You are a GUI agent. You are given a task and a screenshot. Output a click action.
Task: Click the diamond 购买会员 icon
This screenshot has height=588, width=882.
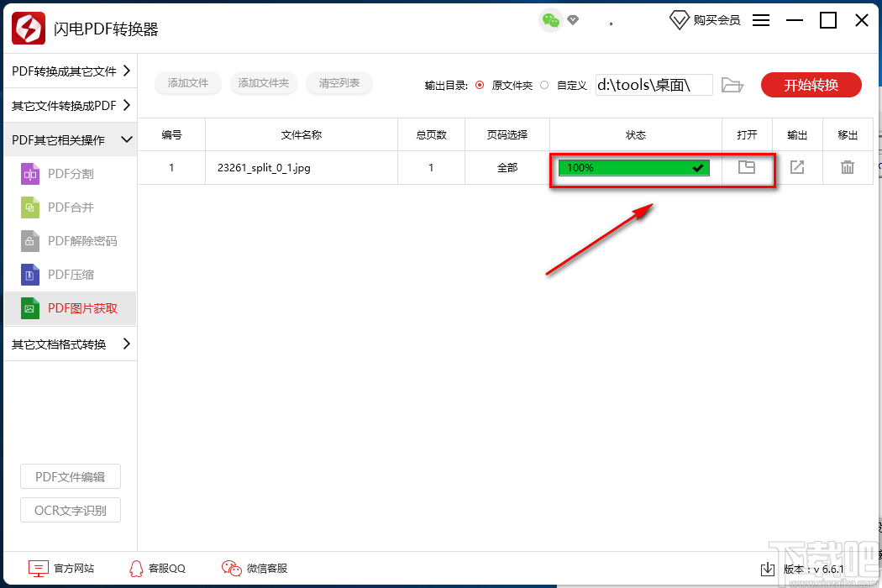[679, 20]
